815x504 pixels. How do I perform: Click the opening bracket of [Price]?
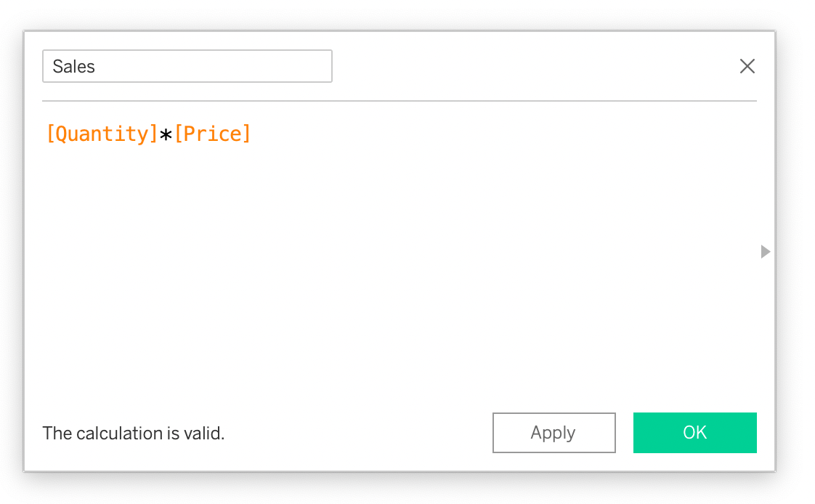click(178, 134)
